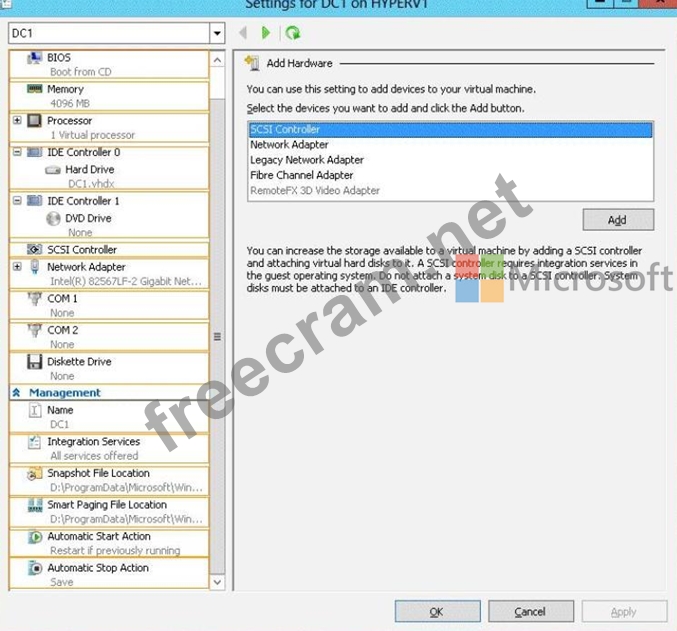
Task: Click the Cancel button
Action: coord(531,612)
